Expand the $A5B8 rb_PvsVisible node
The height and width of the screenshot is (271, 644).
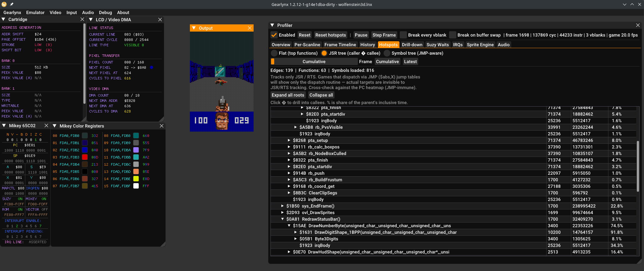point(295,127)
